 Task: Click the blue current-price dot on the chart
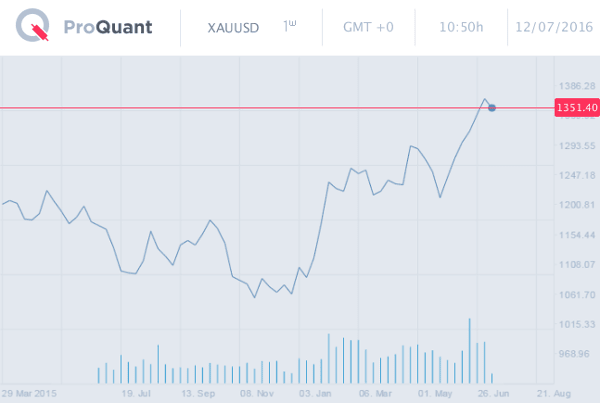point(491,107)
